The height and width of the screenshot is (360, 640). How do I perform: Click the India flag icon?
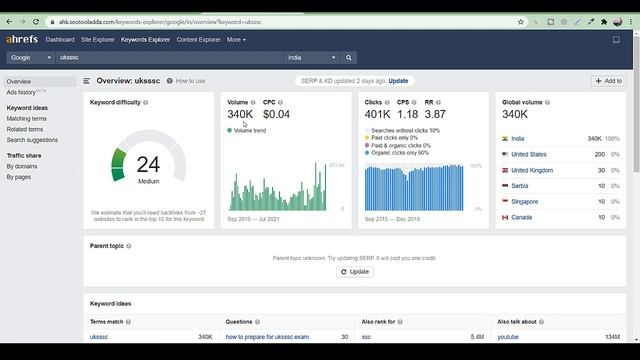pos(505,139)
